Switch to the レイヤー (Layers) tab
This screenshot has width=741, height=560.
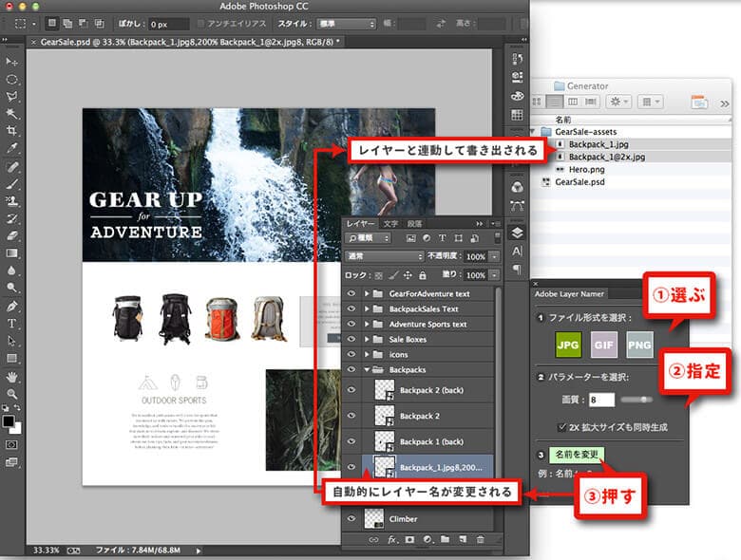[x=360, y=223]
